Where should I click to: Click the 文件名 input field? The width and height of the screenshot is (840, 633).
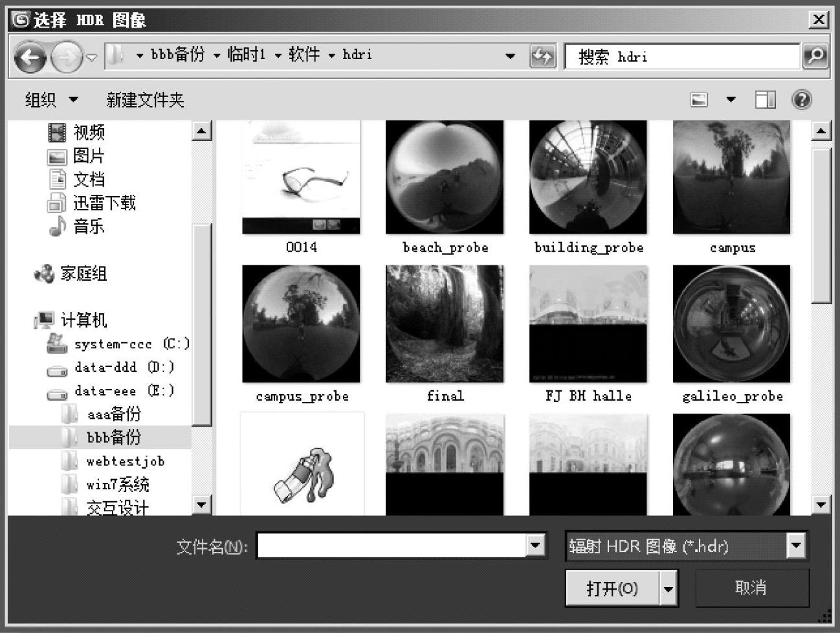(392, 546)
